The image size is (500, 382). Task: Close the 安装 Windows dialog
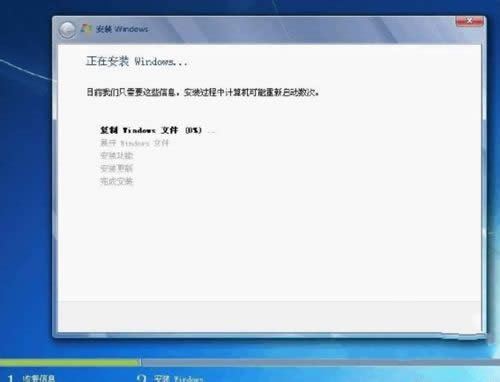pyautogui.click(x=469, y=21)
